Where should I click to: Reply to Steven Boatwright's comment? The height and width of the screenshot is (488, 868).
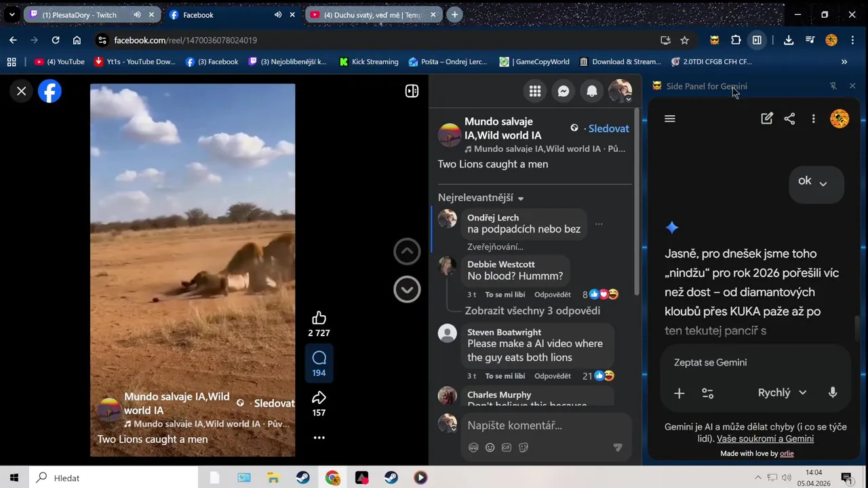552,376
